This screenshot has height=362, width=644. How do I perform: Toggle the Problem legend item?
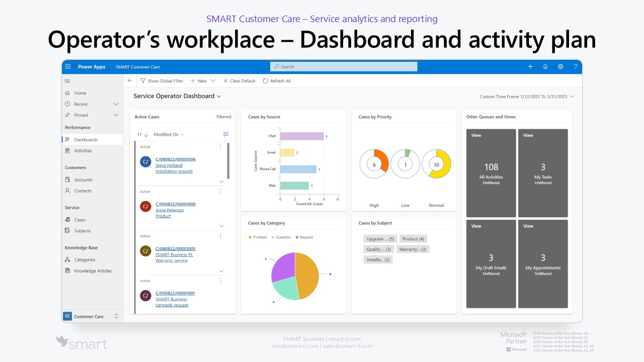(x=258, y=237)
